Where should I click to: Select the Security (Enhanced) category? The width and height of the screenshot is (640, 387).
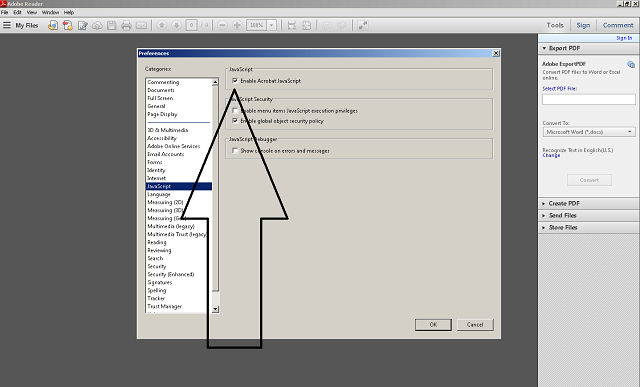click(171, 274)
